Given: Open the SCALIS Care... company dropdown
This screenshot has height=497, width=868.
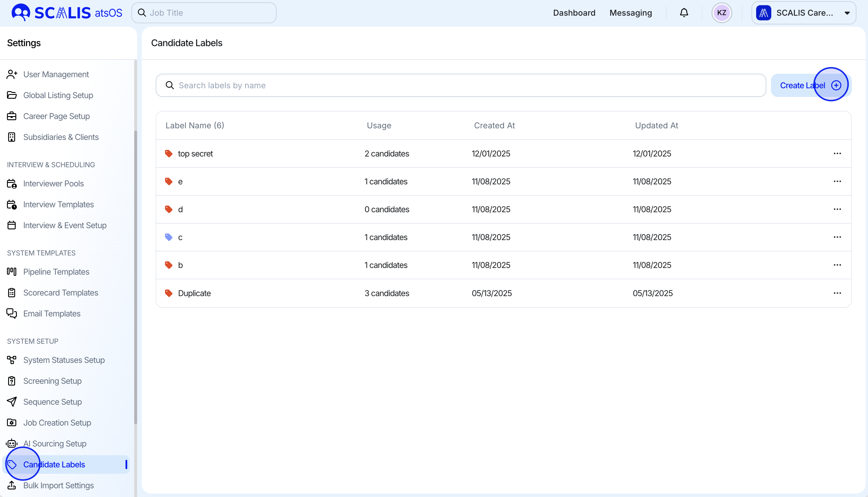Looking at the screenshot, I should [x=803, y=13].
